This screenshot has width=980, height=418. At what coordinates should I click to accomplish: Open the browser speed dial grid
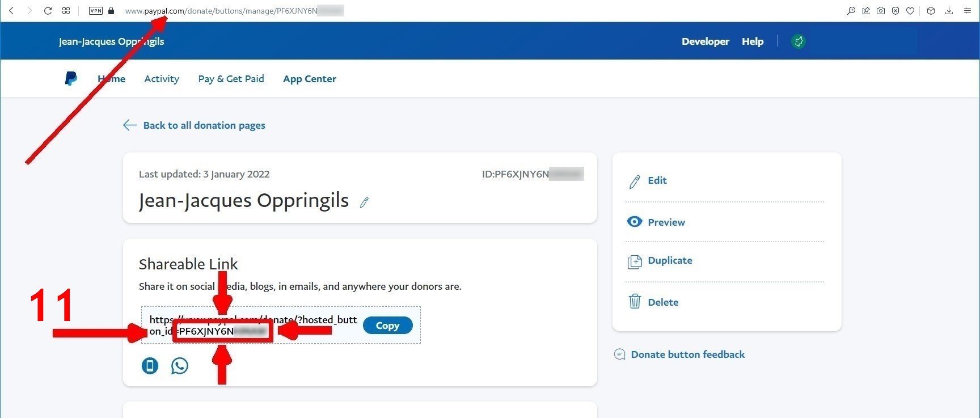tap(66, 11)
